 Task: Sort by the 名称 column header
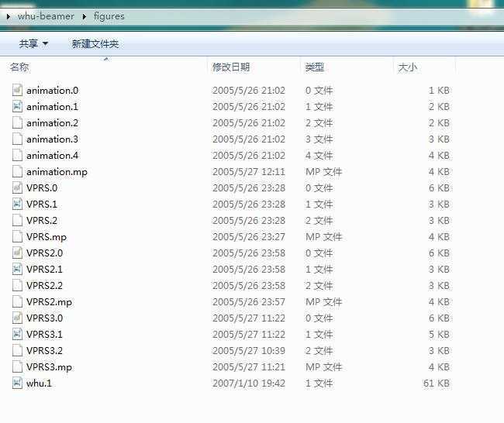(19, 67)
